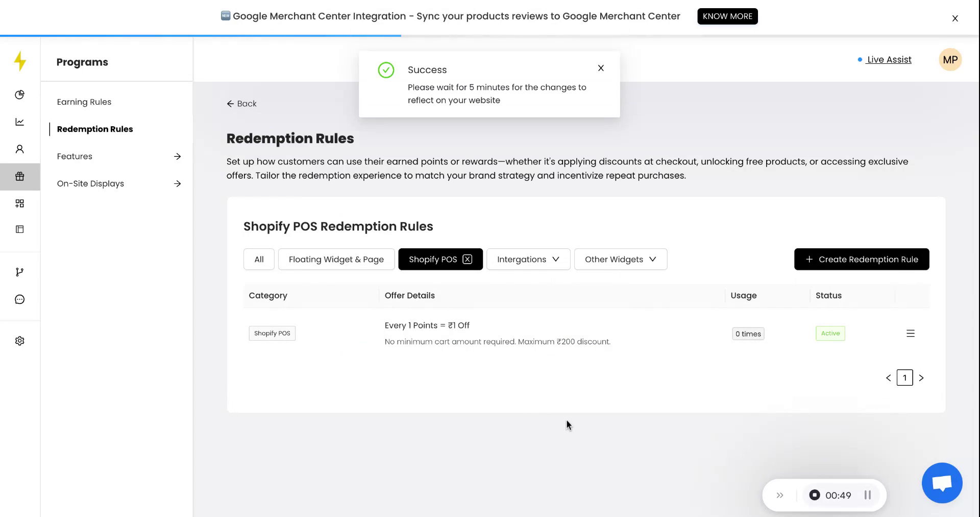Pause the screen recording
Image resolution: width=980 pixels, height=517 pixels.
867,495
